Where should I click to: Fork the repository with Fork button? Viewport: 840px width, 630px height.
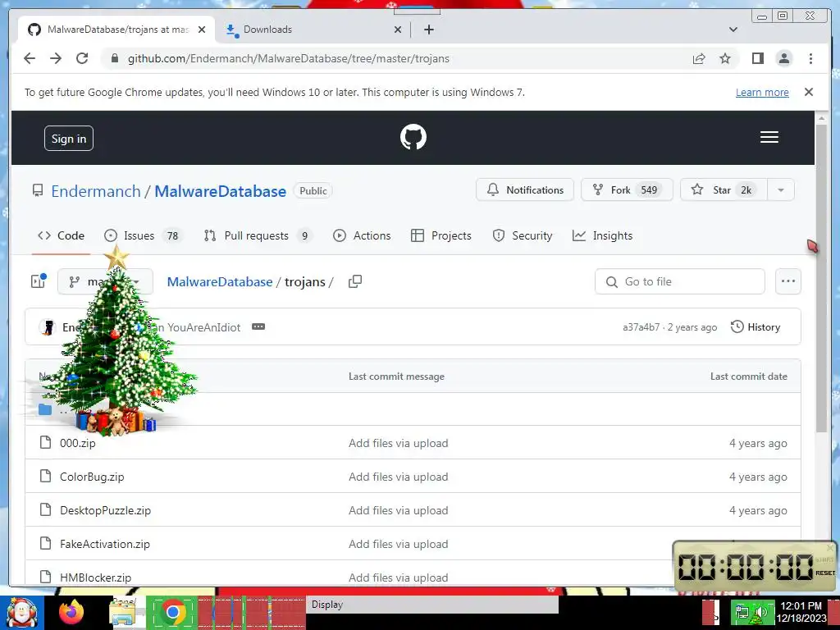627,190
